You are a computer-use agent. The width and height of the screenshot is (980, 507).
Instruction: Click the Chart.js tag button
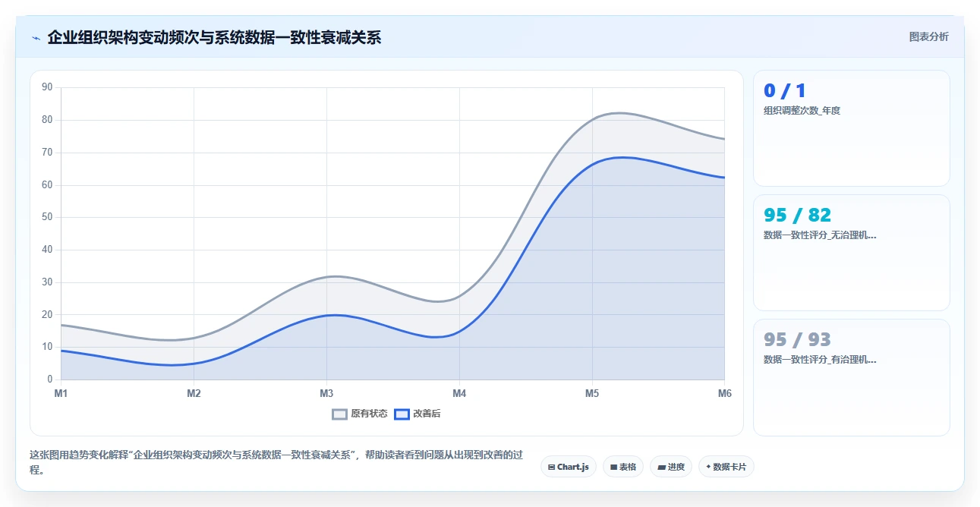(x=569, y=467)
